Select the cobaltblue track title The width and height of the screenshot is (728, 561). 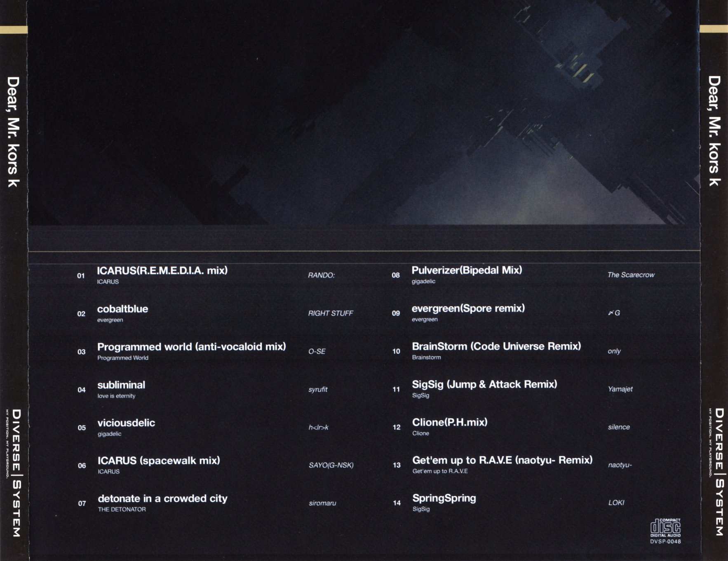point(122,309)
